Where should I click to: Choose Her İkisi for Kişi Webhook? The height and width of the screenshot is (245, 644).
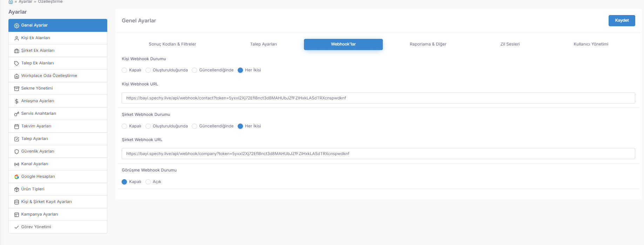[x=240, y=70]
